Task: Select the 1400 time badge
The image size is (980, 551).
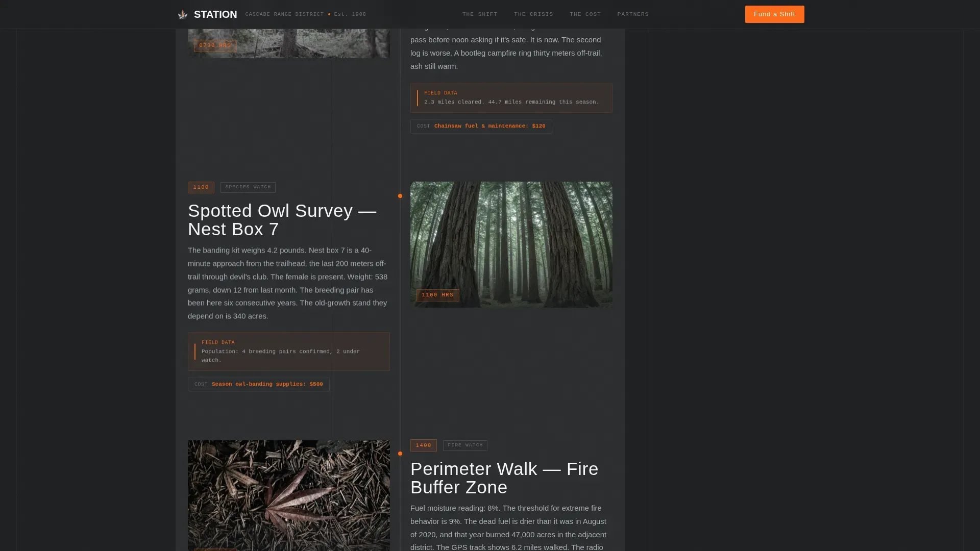Action: (424, 445)
